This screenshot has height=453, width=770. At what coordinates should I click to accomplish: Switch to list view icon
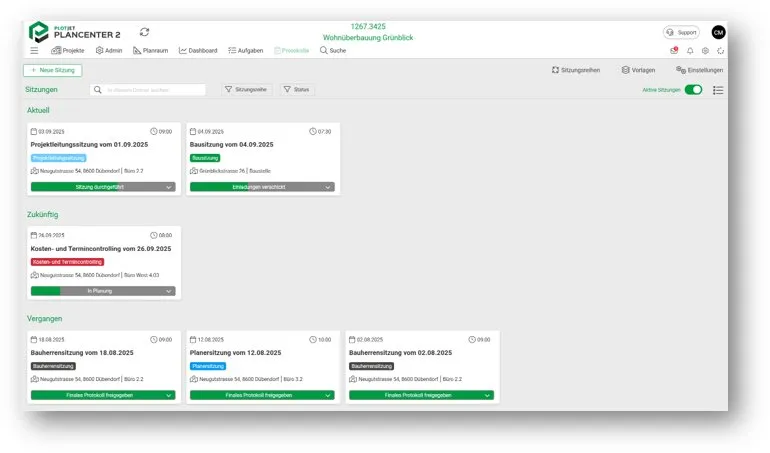pyautogui.click(x=718, y=90)
